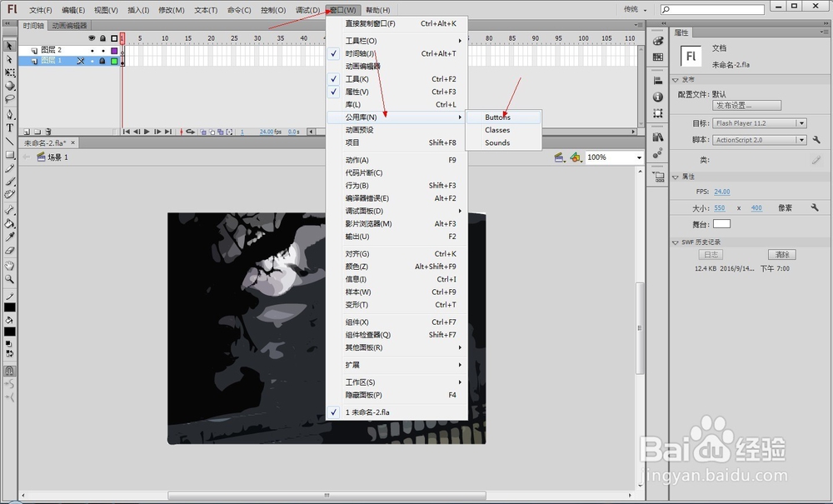The image size is (833, 504).
Task: Click the timeline Play button
Action: (x=147, y=132)
